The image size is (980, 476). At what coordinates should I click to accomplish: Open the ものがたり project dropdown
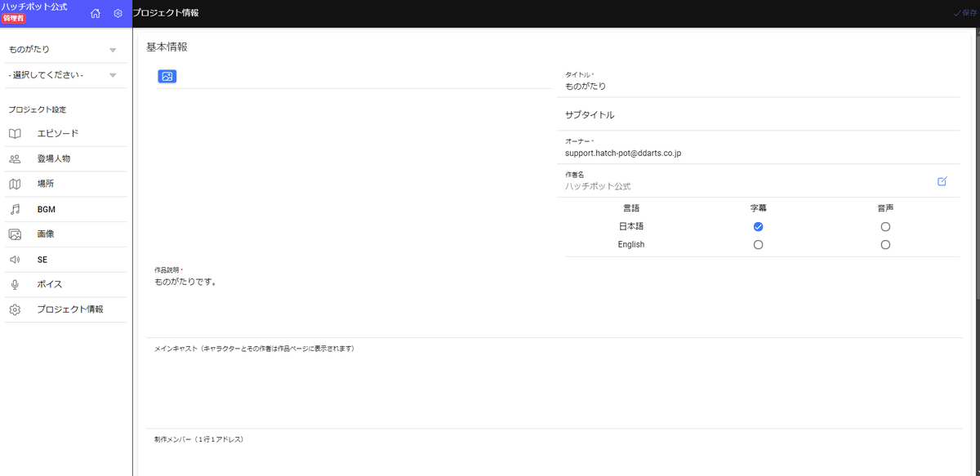tap(66, 50)
